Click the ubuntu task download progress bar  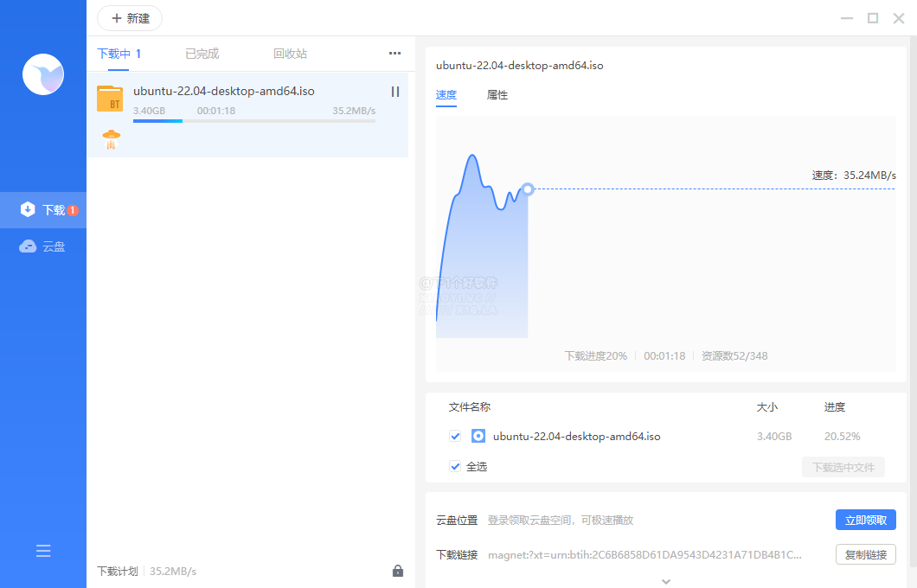coord(253,121)
